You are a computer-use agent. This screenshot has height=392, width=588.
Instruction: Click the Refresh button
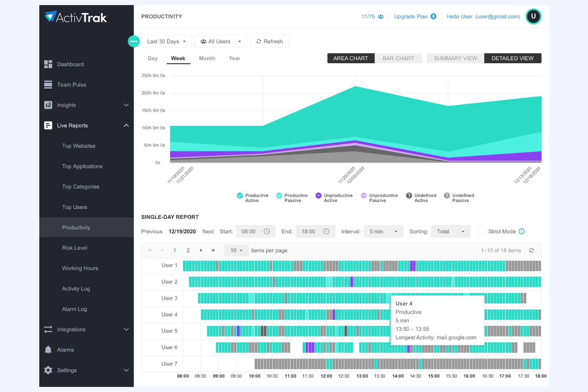pos(269,41)
